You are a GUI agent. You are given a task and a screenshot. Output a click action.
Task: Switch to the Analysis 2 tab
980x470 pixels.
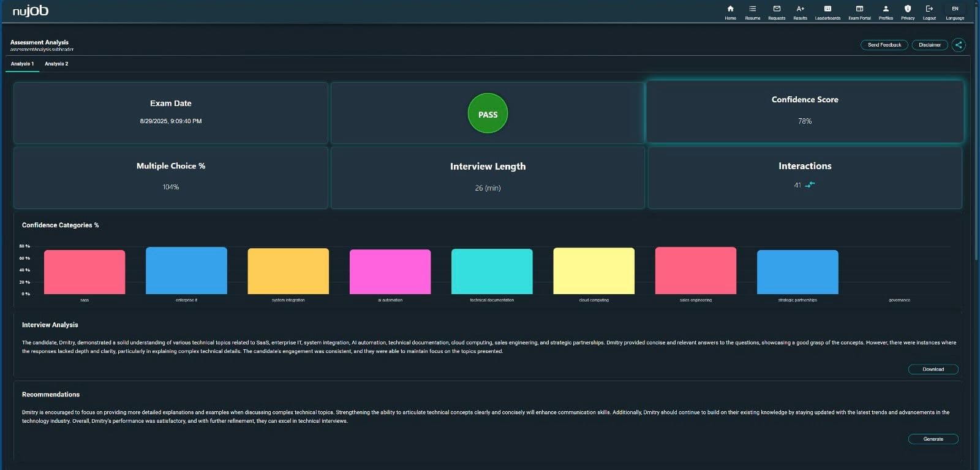click(56, 64)
